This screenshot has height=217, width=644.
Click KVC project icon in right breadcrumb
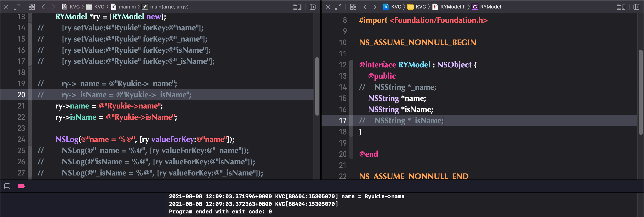[386, 7]
